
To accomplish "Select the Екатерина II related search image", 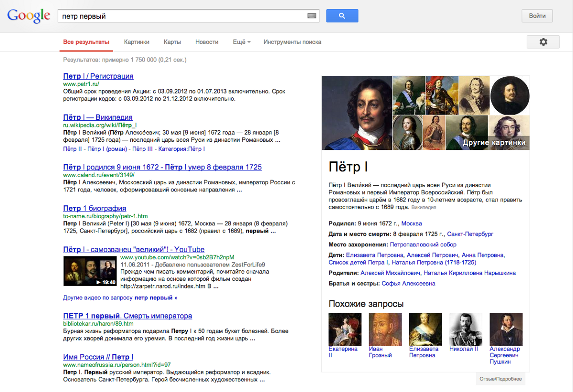I will point(345,329).
